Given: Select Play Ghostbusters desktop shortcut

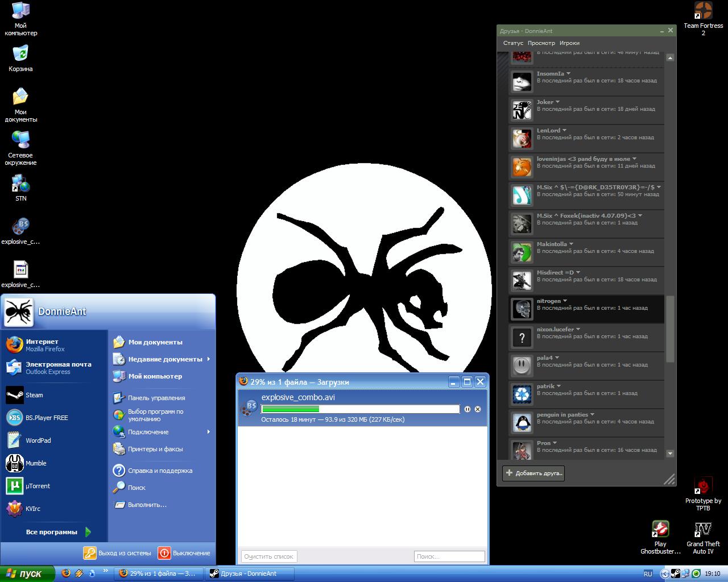Looking at the screenshot, I should click(660, 538).
